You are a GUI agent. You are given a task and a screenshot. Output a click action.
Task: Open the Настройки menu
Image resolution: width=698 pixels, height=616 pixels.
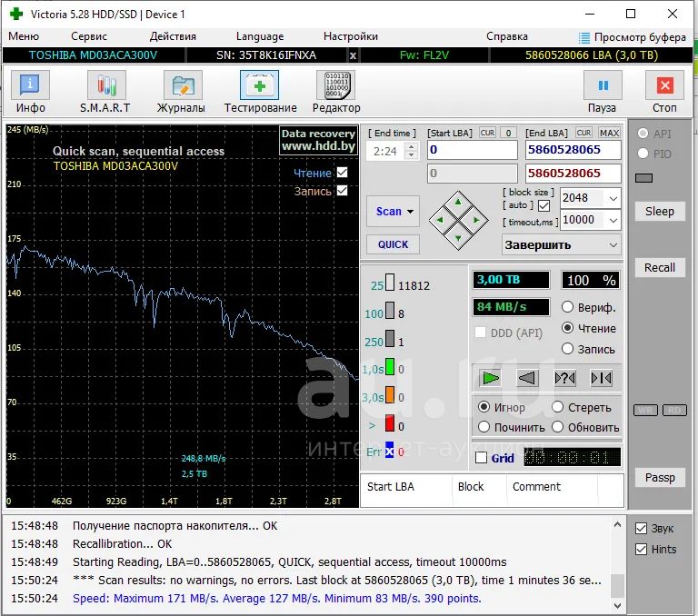tap(350, 36)
